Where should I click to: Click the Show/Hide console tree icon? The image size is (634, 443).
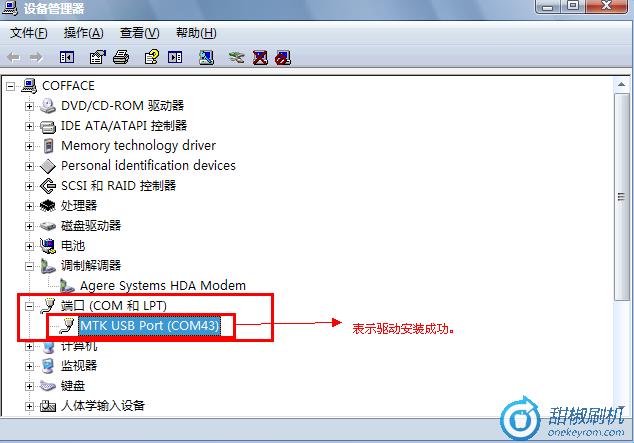coord(67,57)
